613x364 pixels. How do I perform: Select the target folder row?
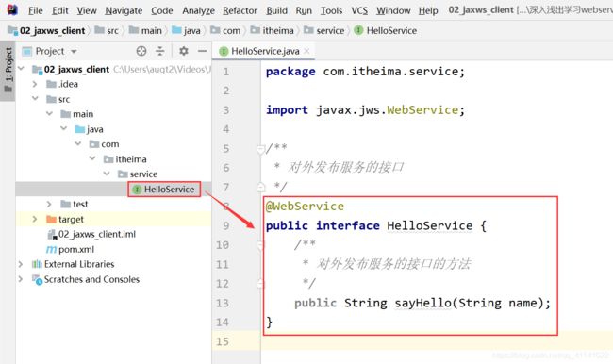[113, 219]
